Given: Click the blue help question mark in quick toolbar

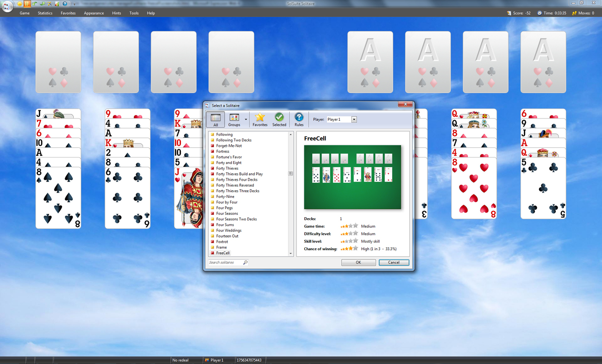Looking at the screenshot, I should tap(65, 4).
